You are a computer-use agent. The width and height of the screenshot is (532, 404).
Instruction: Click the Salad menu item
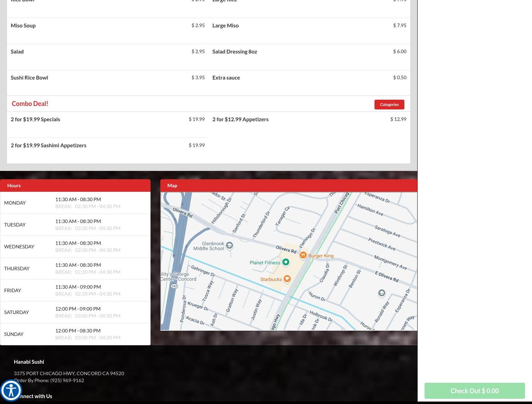point(17,51)
